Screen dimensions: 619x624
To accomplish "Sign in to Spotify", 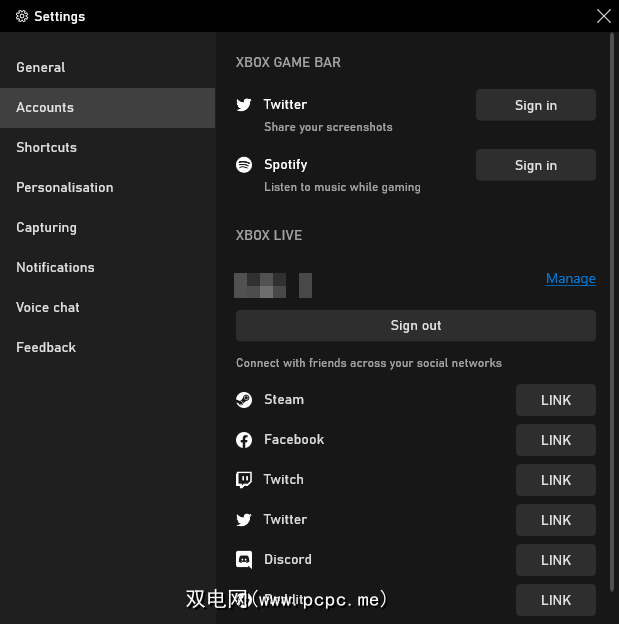I will tap(536, 165).
